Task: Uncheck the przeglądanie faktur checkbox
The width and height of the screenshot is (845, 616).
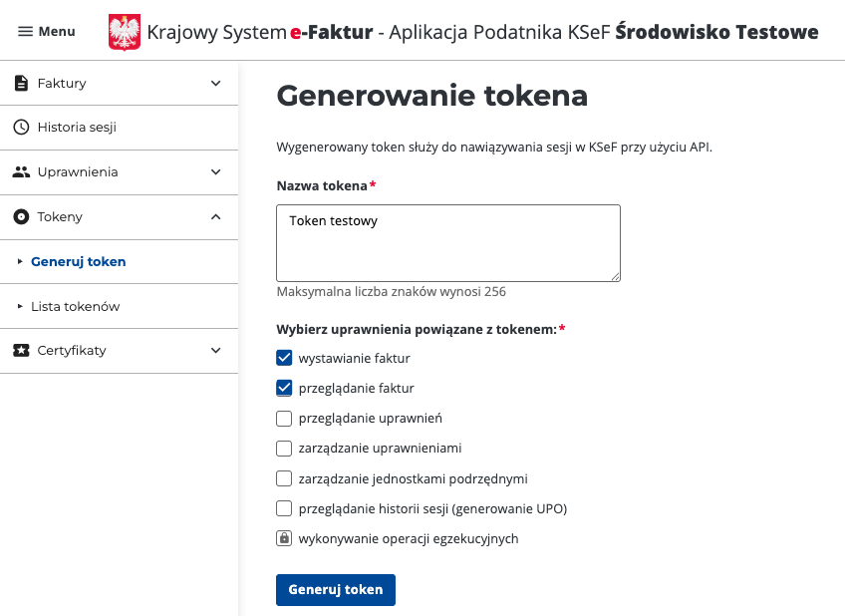Action: pos(284,388)
